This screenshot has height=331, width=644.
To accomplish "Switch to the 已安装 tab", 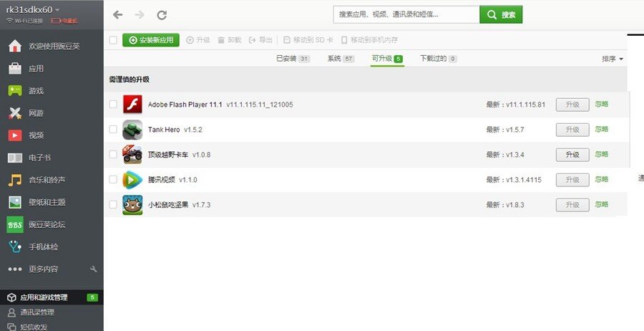I will [x=293, y=59].
